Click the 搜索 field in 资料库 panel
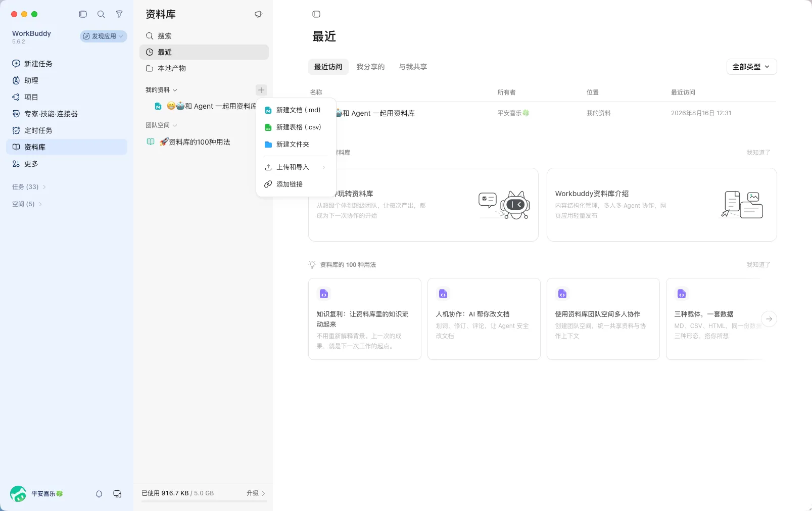 click(x=204, y=36)
